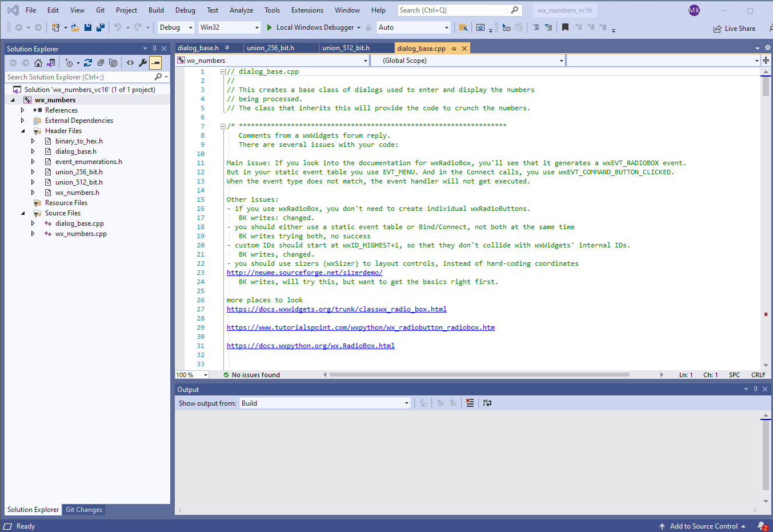Open the Show output from dropdown
The height and width of the screenshot is (532, 773).
(x=324, y=402)
